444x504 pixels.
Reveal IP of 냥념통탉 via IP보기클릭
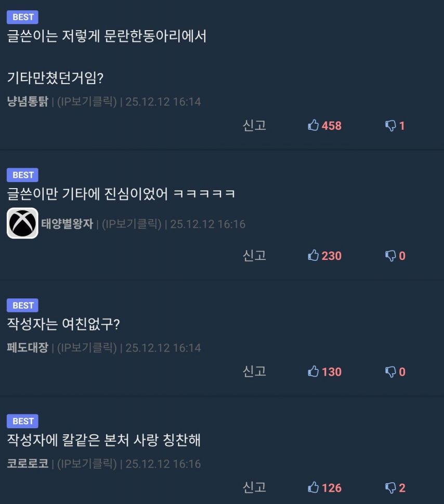click(x=87, y=102)
